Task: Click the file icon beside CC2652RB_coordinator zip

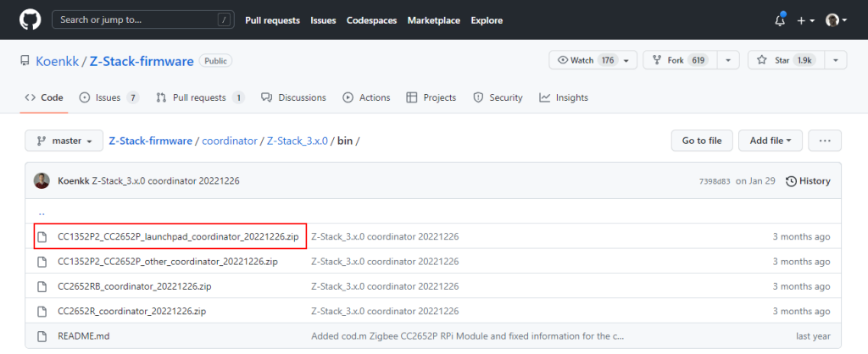Action: [x=42, y=286]
